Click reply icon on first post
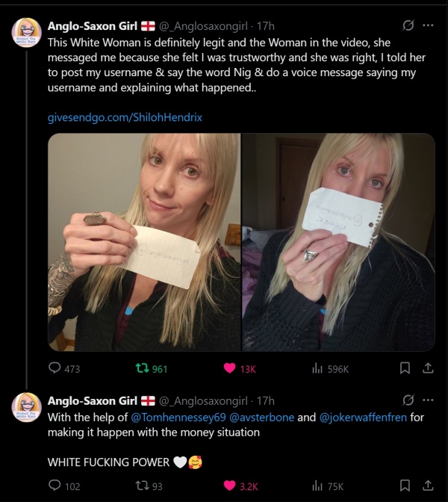 click(55, 368)
